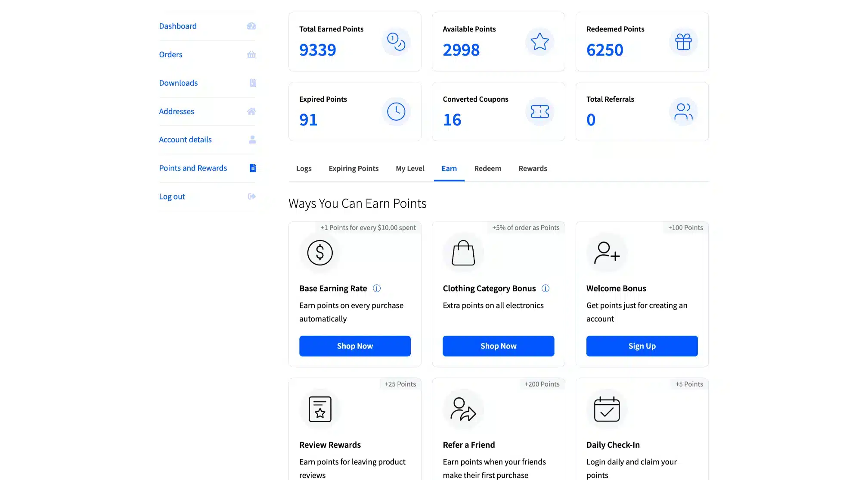Click the Daily Check-In card title
868x480 pixels.
click(x=613, y=445)
